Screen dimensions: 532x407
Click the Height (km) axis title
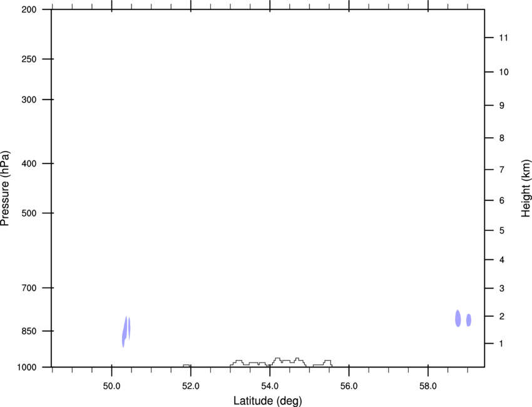(526, 188)
